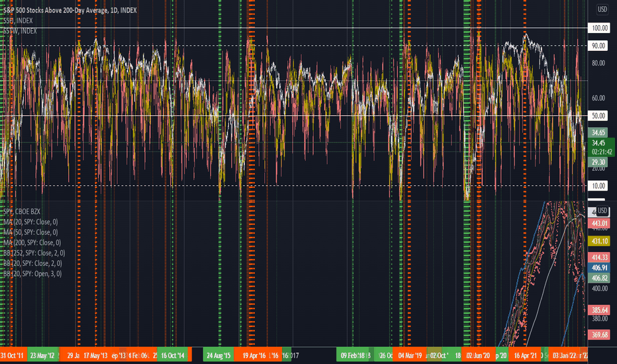Click the 23 May '12 date marker
Image resolution: width=617 pixels, height=364 pixels.
click(42, 356)
